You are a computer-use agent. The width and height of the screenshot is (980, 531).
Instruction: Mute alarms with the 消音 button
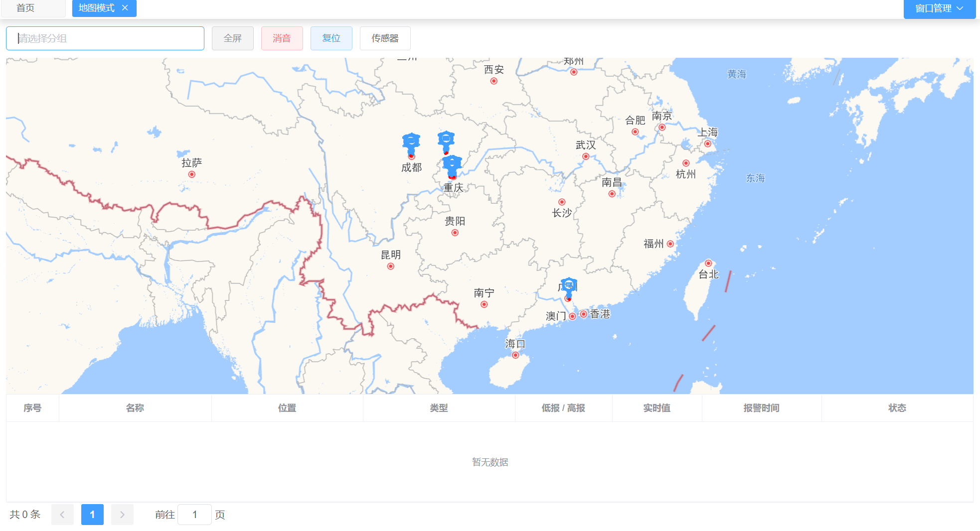[x=282, y=38]
